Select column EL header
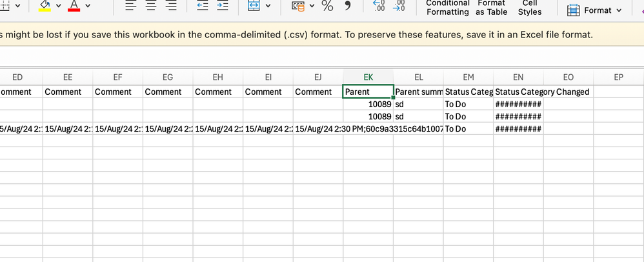 419,77
